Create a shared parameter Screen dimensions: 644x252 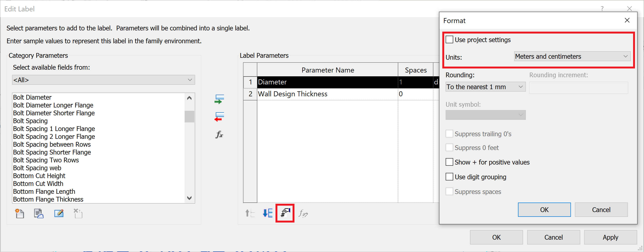[39, 213]
